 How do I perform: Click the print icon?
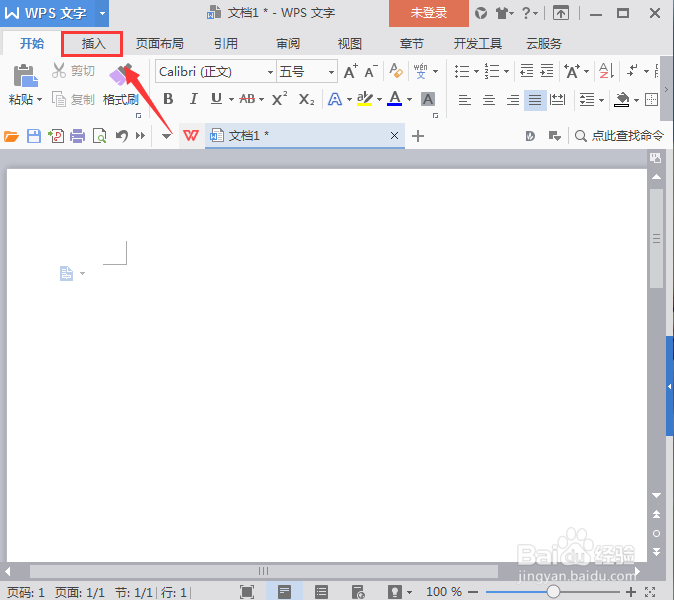pyautogui.click(x=77, y=136)
